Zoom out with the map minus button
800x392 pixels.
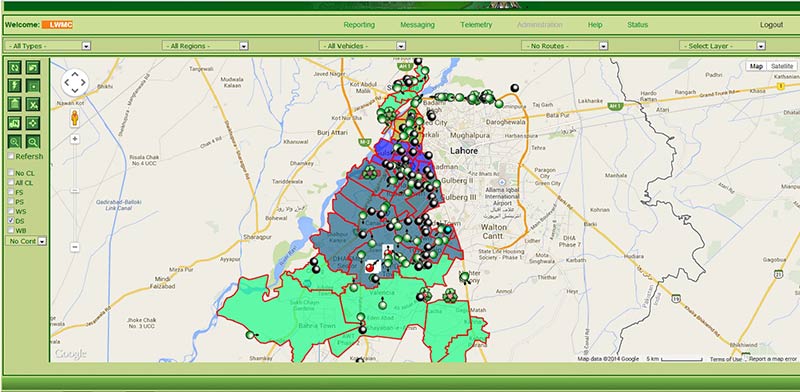pos(75,247)
